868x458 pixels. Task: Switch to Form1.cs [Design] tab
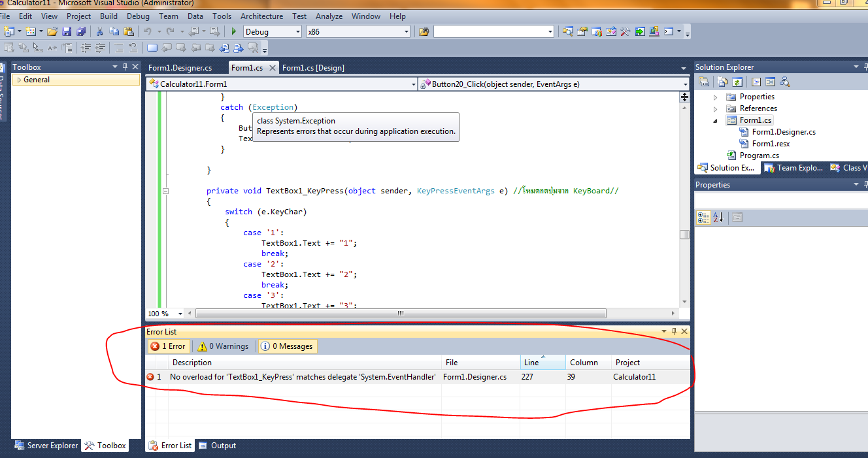(x=313, y=68)
